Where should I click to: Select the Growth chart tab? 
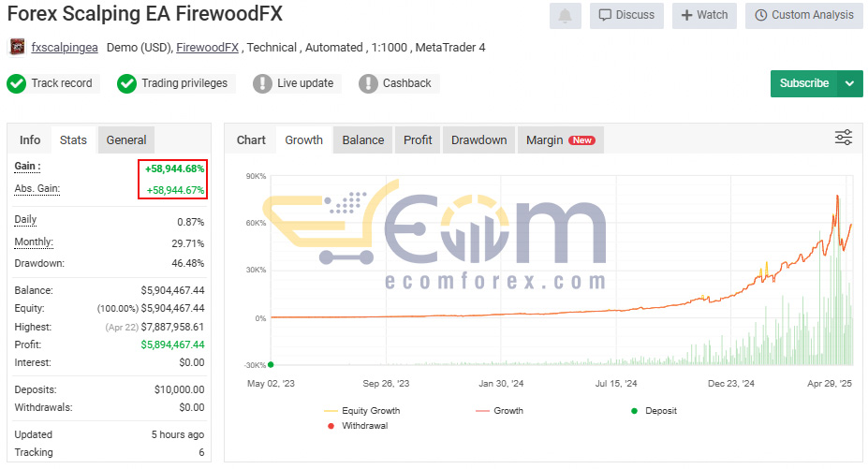304,140
